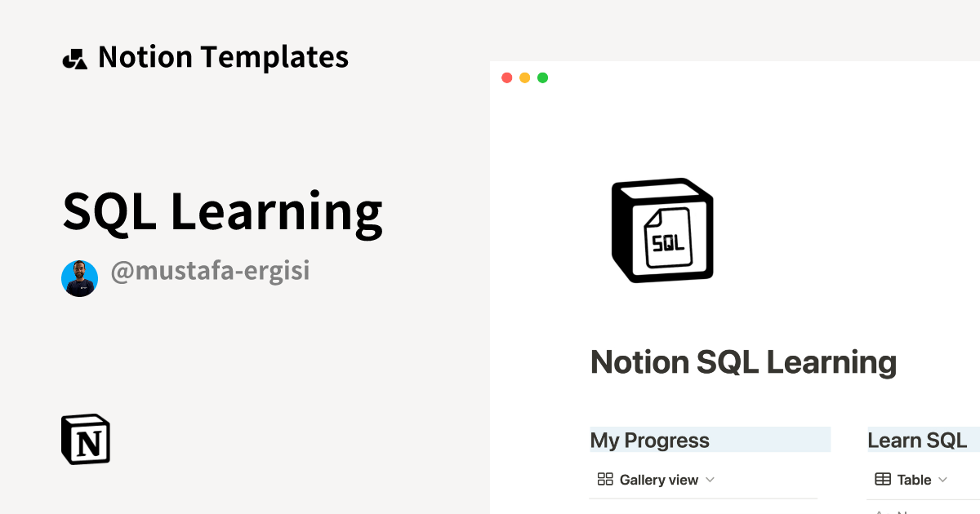Image resolution: width=980 pixels, height=514 pixels.
Task: Click the Notion SQL Learning page title
Action: pyautogui.click(x=743, y=361)
